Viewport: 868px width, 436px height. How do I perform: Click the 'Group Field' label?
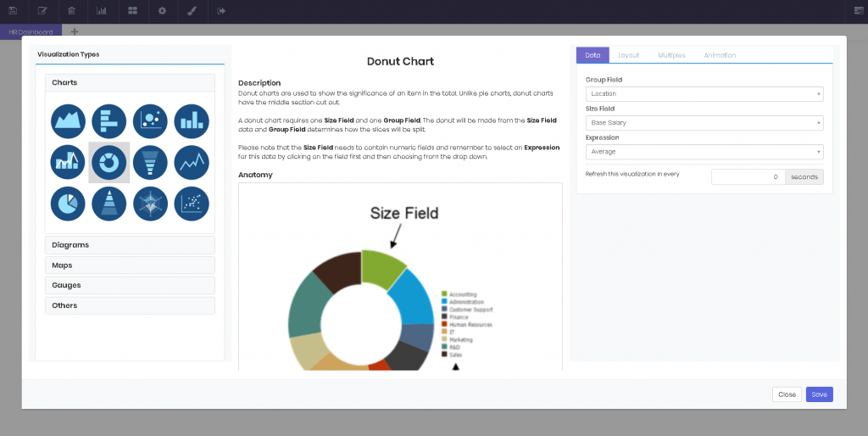(x=604, y=80)
